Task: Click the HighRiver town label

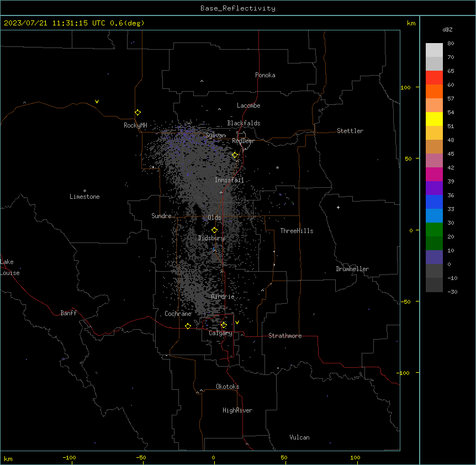Action: pyautogui.click(x=237, y=410)
